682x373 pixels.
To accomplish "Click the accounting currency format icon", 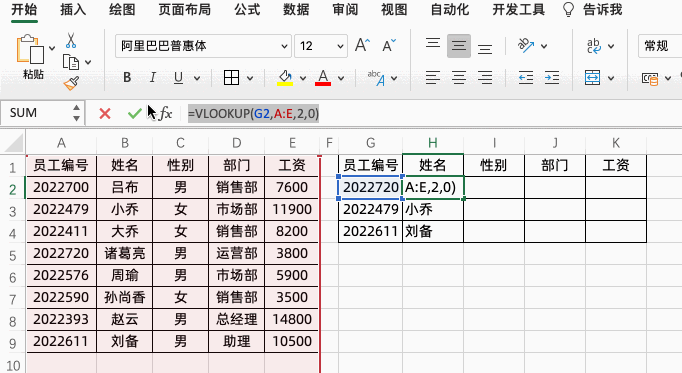I will (650, 79).
